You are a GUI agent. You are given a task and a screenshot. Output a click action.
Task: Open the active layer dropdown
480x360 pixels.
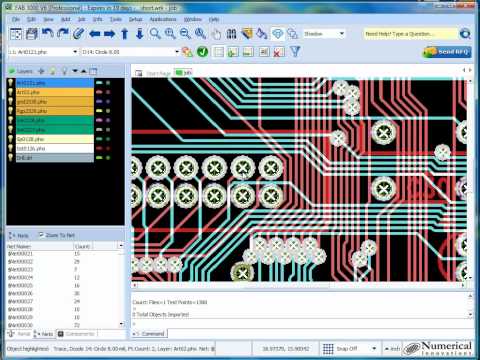[x=75, y=52]
